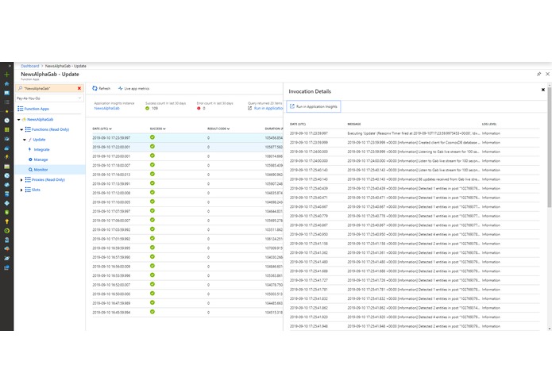This screenshot has height=392, width=552.
Task: Collapse the Functions (Read Only) node arrow
Action: (x=21, y=129)
